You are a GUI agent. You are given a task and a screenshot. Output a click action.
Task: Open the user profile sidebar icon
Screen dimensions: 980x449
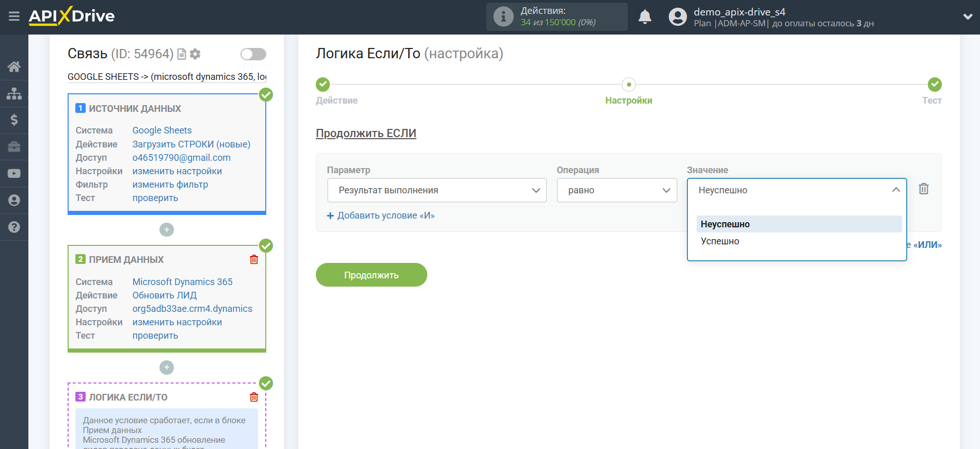(14, 201)
